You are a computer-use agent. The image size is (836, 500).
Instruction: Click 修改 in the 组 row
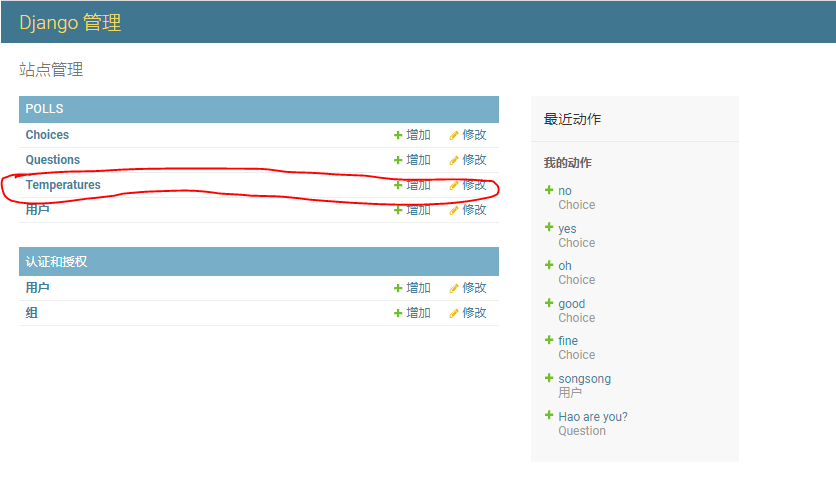(x=475, y=313)
